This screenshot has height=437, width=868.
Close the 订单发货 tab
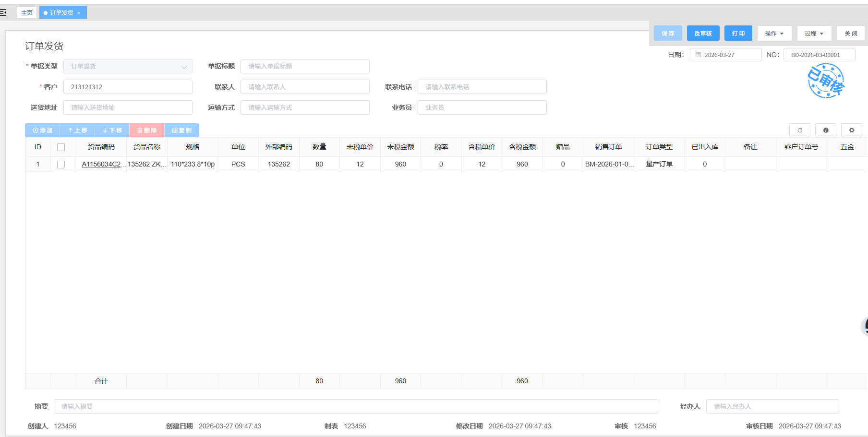tap(79, 13)
